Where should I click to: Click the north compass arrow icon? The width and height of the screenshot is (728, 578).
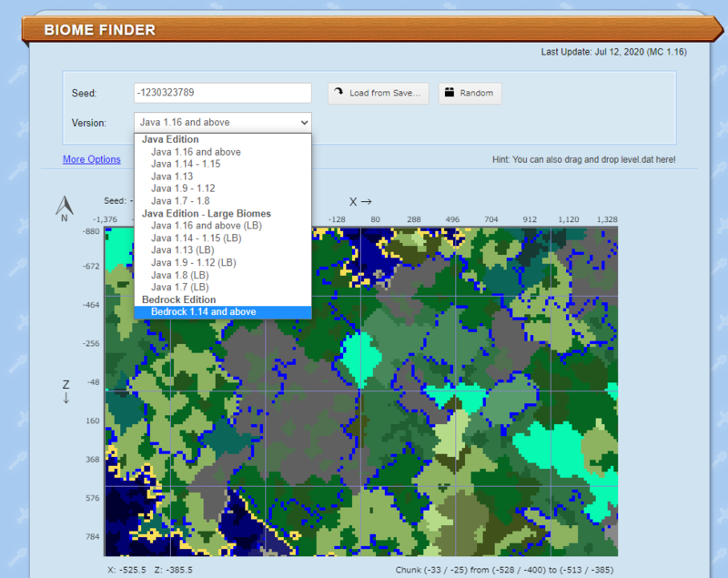[x=65, y=208]
